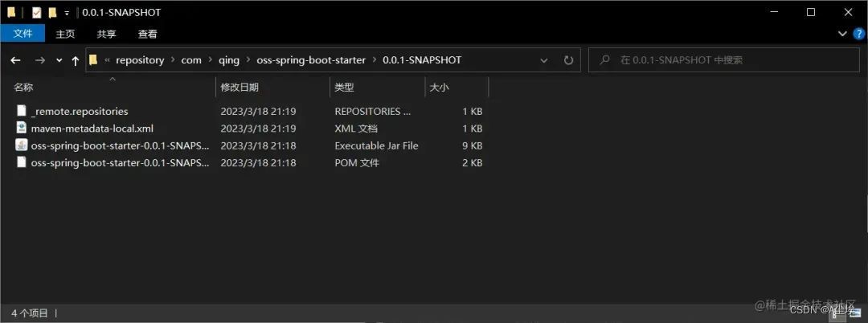
Task: Click the Properties quick access icon
Action: (36, 12)
